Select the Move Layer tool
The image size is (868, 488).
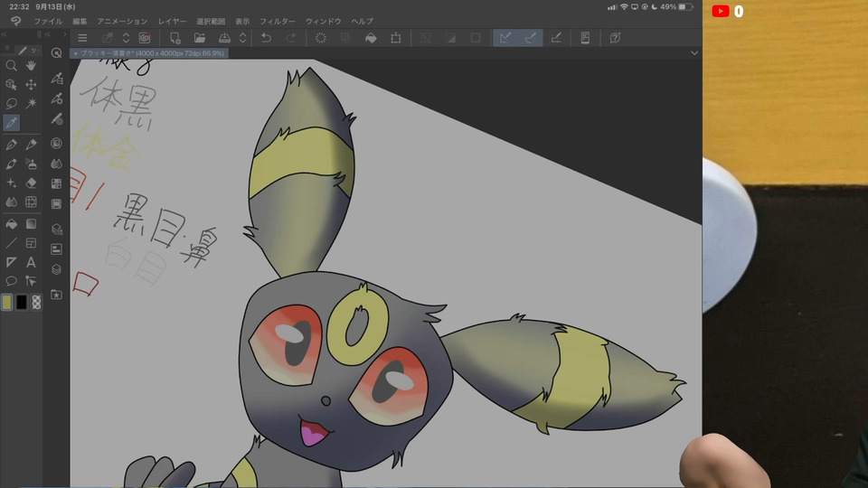(31, 85)
